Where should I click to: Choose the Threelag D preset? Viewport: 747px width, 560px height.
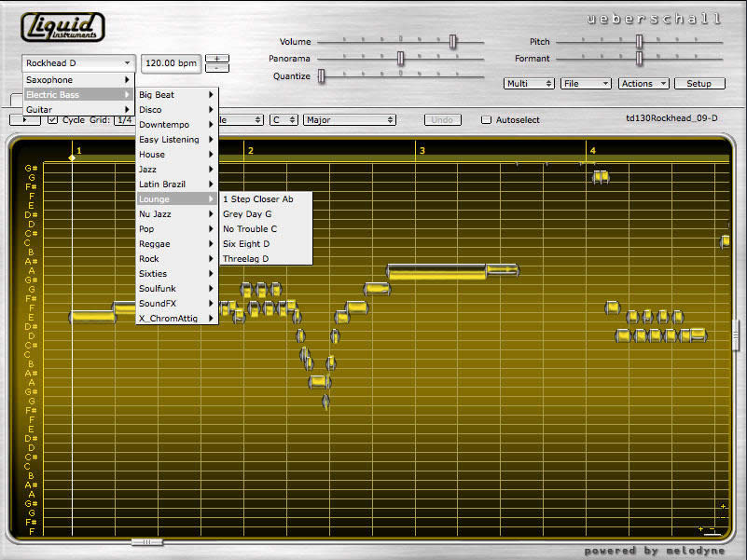[266, 259]
